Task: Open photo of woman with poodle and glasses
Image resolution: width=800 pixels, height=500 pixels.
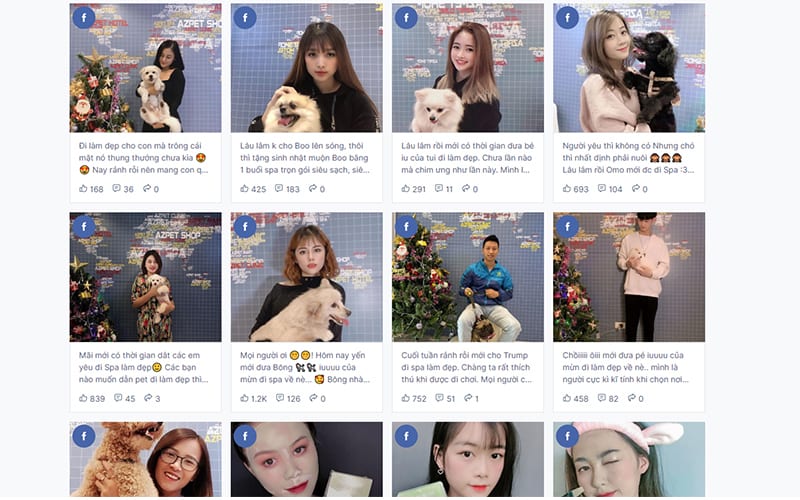Action: (145, 459)
